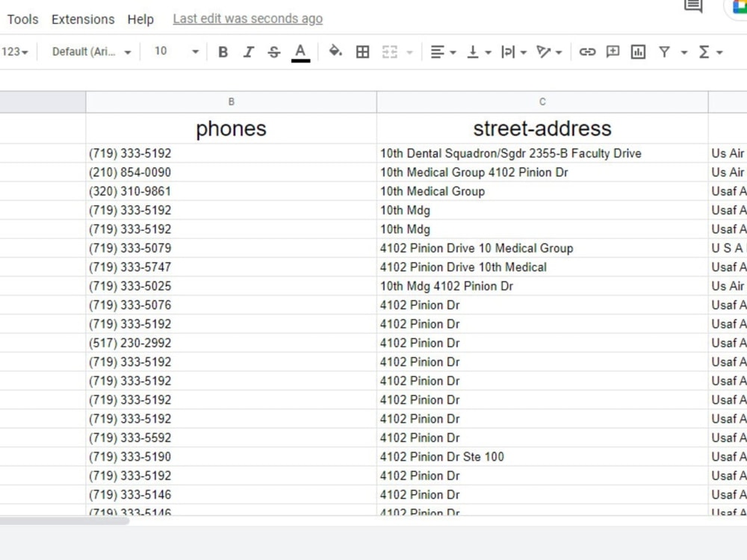This screenshot has height=560, width=747.
Task: Open version history via last edit link
Action: tap(248, 19)
